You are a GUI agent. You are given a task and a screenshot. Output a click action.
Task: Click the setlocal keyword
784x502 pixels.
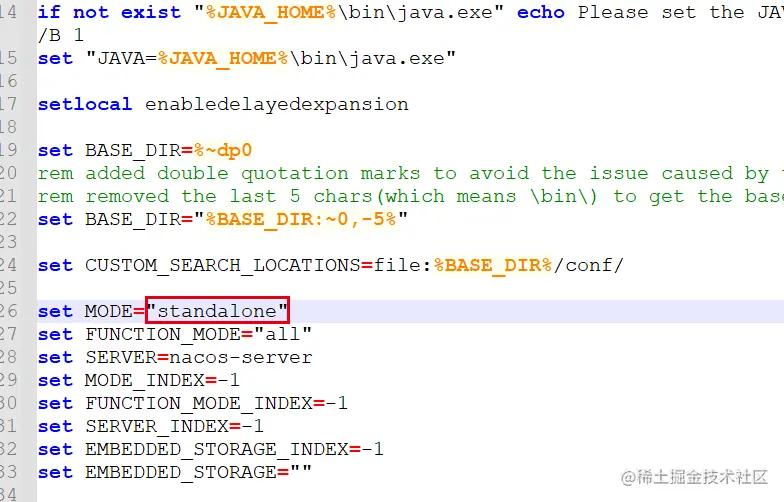[x=84, y=104]
